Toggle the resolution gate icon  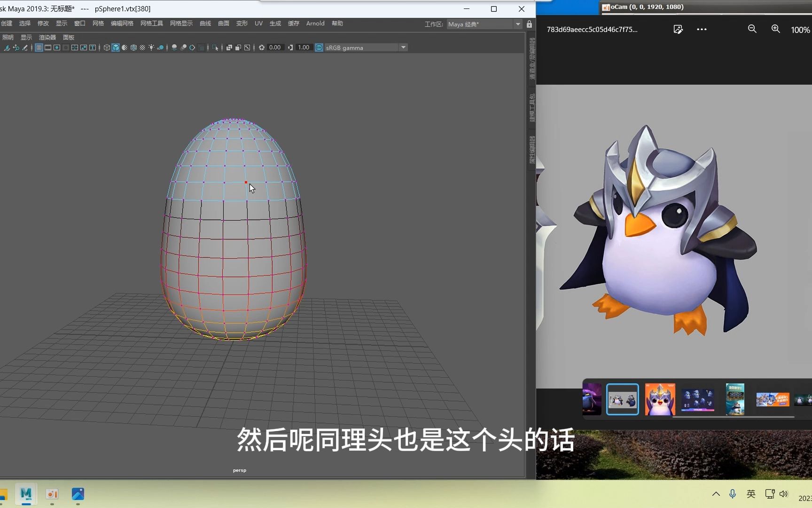click(x=57, y=48)
